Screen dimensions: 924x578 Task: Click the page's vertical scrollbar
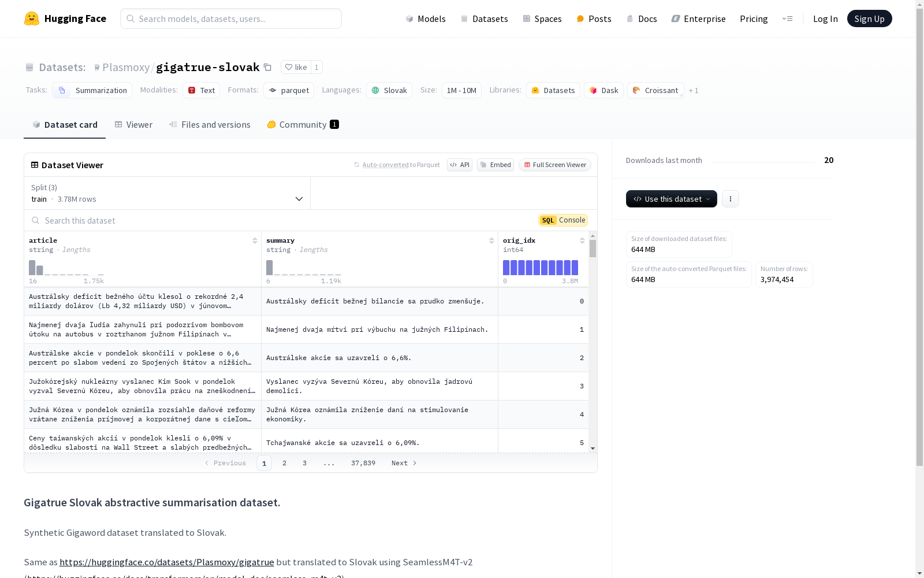coord(919,237)
